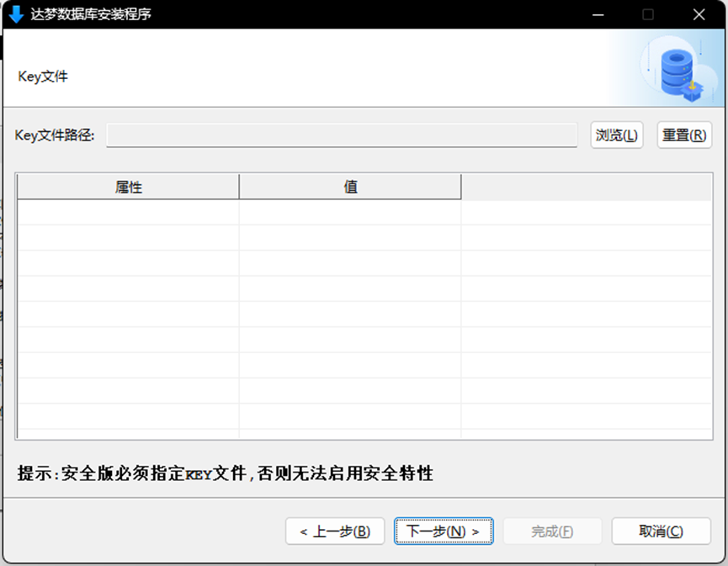Click the 达梦数据库安装程序 title text

[x=91, y=14]
